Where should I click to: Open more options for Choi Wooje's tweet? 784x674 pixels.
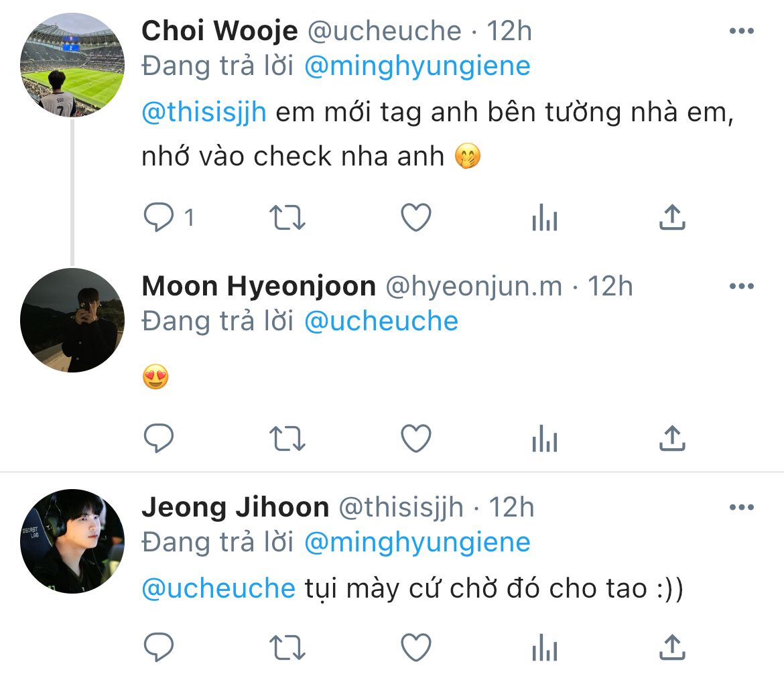(741, 31)
